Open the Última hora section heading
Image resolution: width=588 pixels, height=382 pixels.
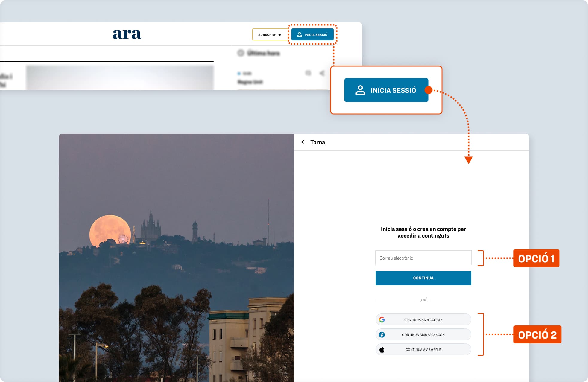point(263,53)
